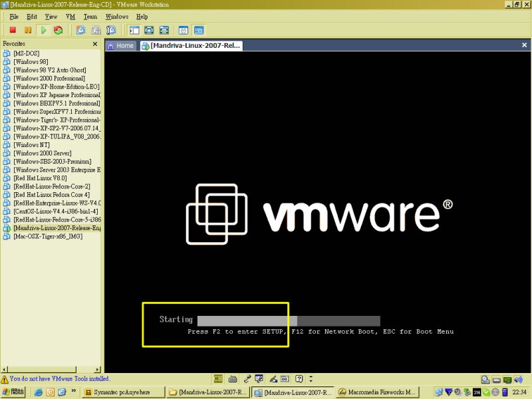Take a snapshot using the toolbar icon
Image resolution: width=532 pixels, height=399 pixels.
80,30
